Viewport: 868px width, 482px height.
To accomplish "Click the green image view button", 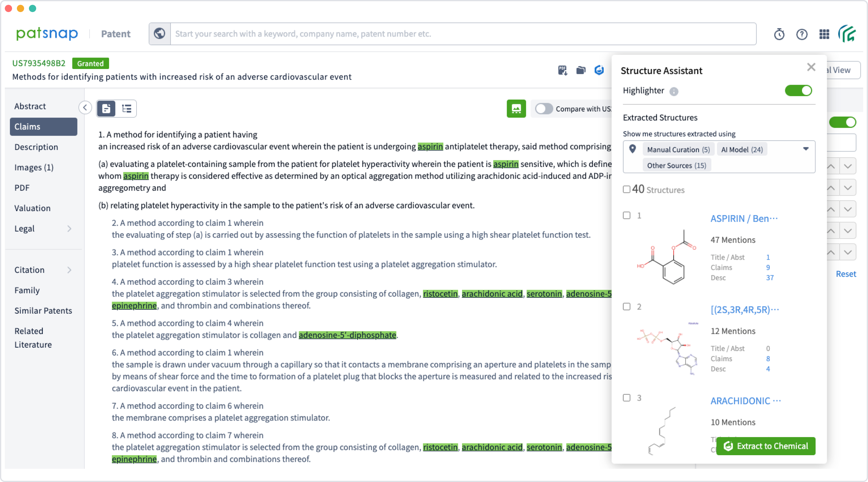I will click(516, 108).
